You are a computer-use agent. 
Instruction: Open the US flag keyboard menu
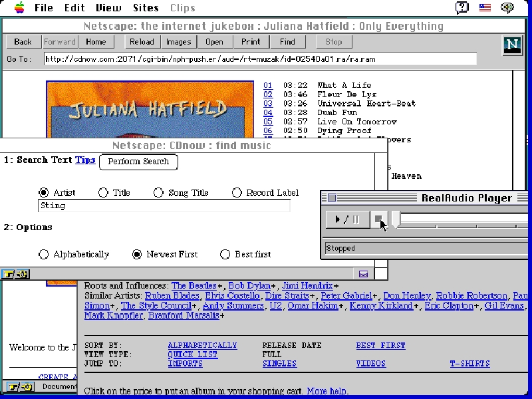coord(485,7)
